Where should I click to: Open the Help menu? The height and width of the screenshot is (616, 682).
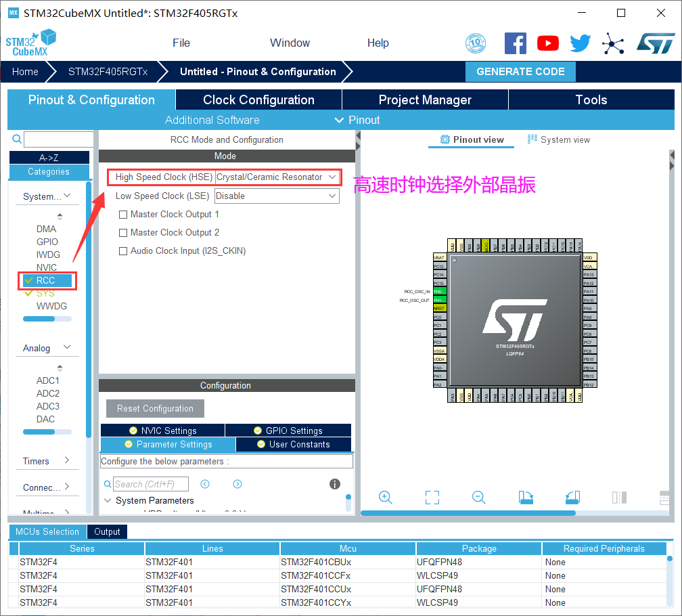click(378, 43)
